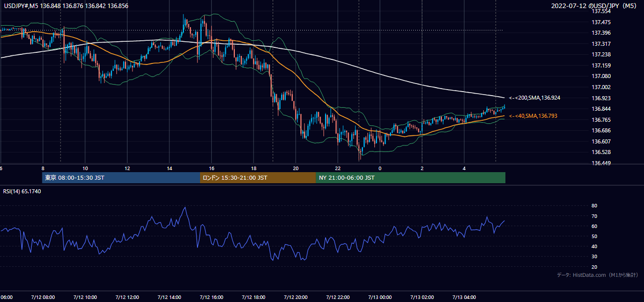644x302 pixels.
Task: Click hour marker 18 under price chart
Action: click(253, 168)
